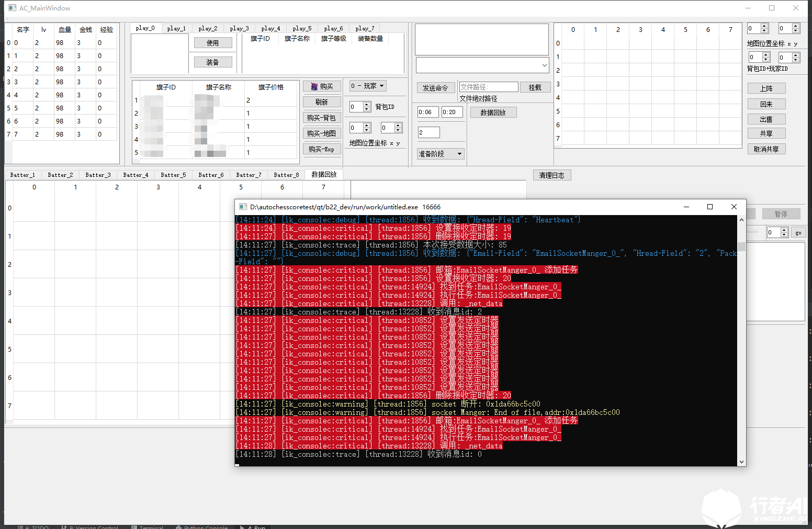Click the 挂载 button
Image resolution: width=812 pixels, height=529 pixels.
(535, 87)
